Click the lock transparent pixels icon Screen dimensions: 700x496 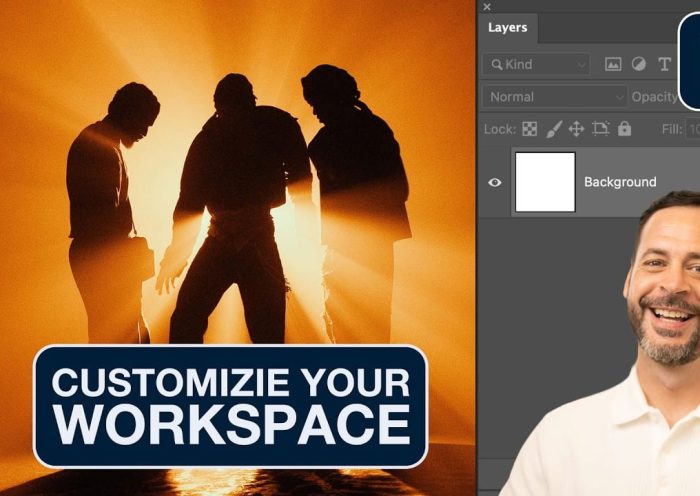[x=530, y=129]
